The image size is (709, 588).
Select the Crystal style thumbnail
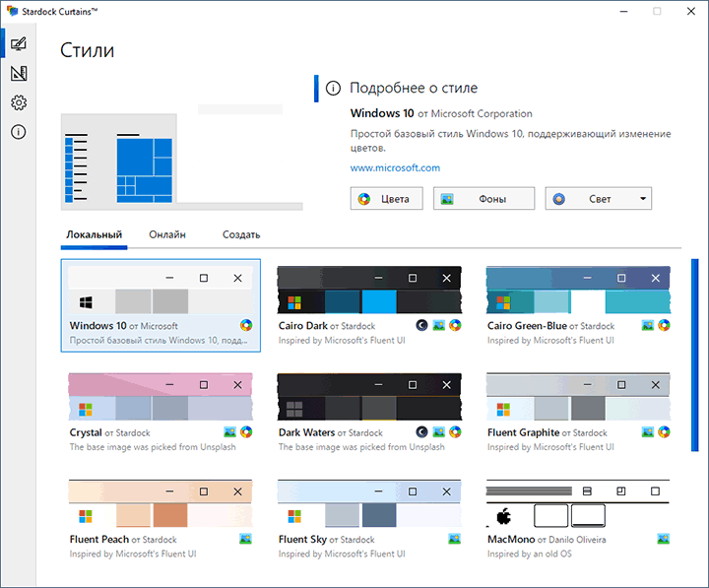pyautogui.click(x=161, y=397)
